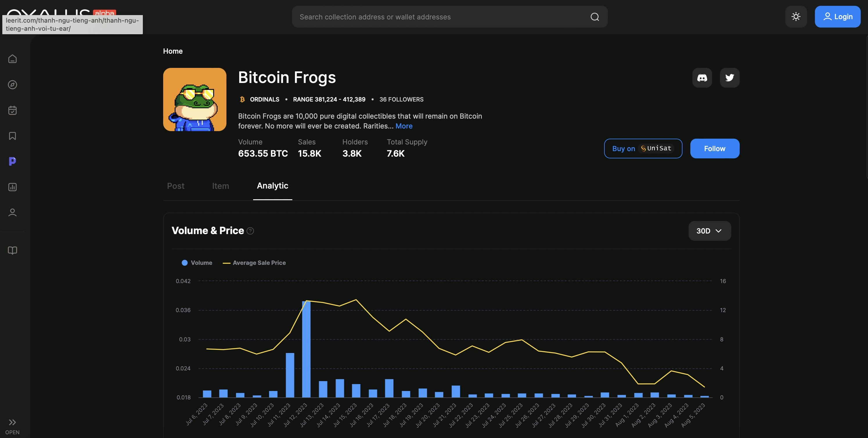Click the purple P icon in sidebar
Image resolution: width=868 pixels, height=438 pixels.
12,161
